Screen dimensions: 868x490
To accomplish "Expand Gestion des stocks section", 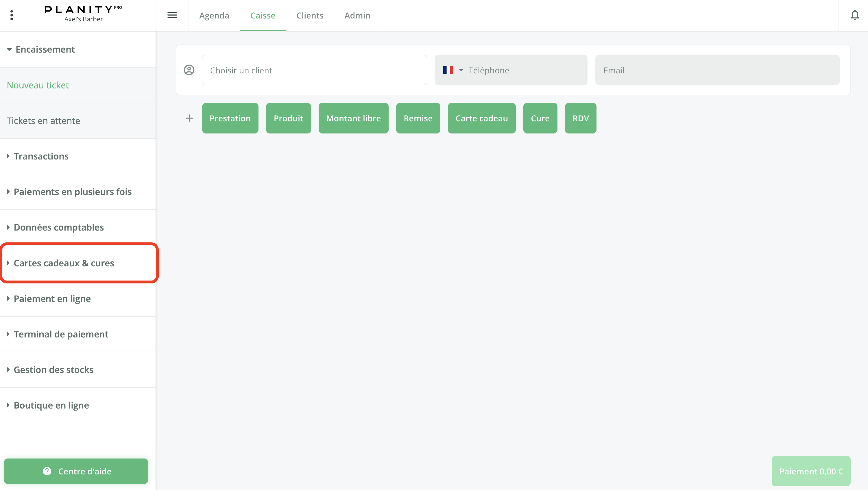I will pos(53,370).
